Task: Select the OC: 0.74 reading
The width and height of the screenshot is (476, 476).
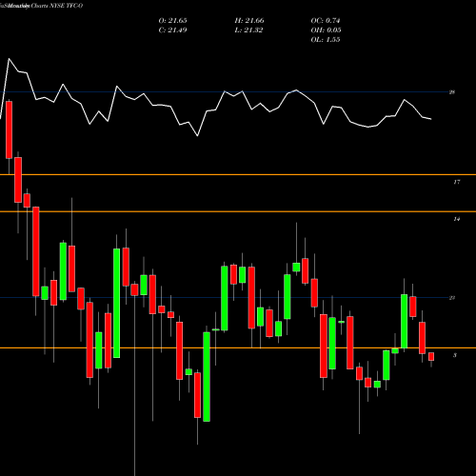Action: pos(326,21)
